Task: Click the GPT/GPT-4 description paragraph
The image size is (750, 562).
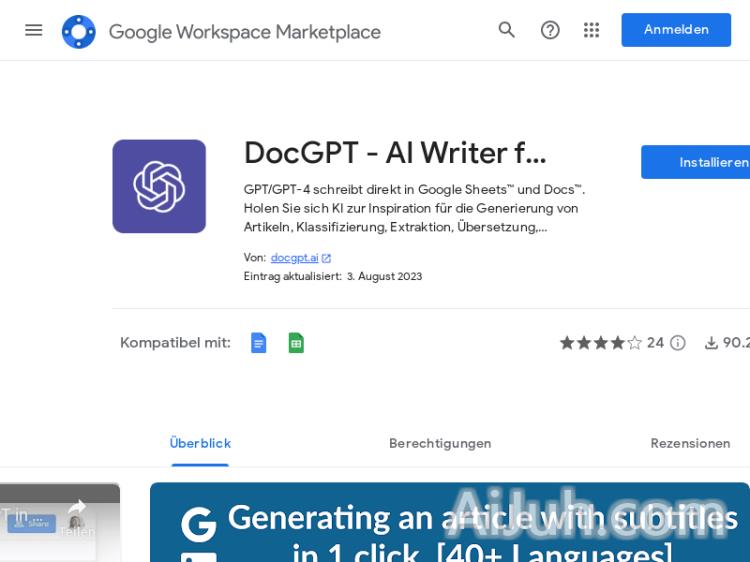Action: pos(414,208)
